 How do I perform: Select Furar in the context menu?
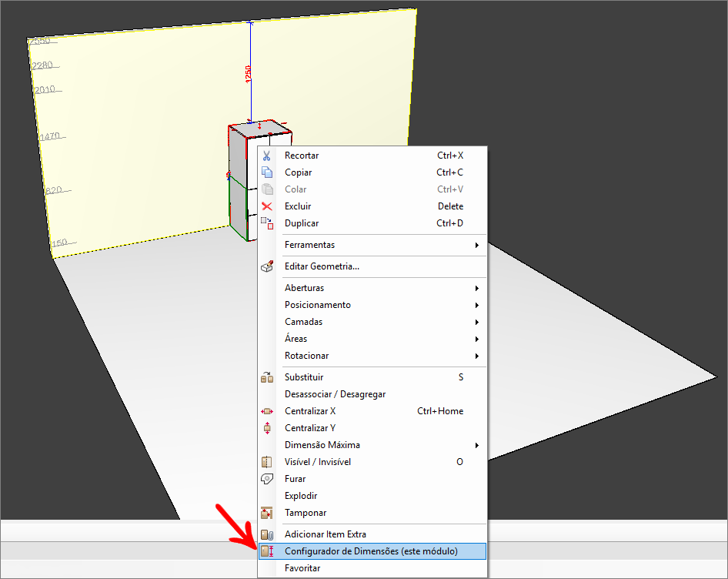pyautogui.click(x=372, y=479)
